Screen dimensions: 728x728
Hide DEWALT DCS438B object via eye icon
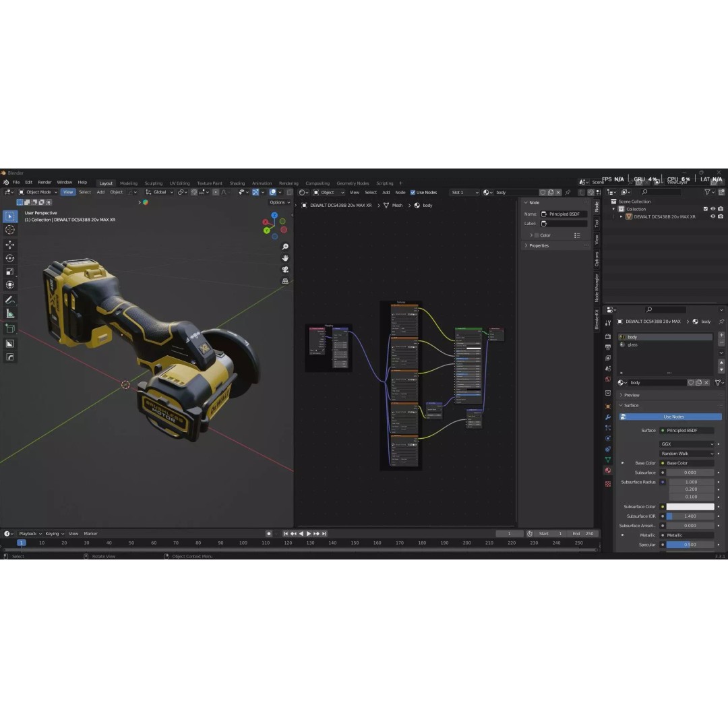point(712,216)
